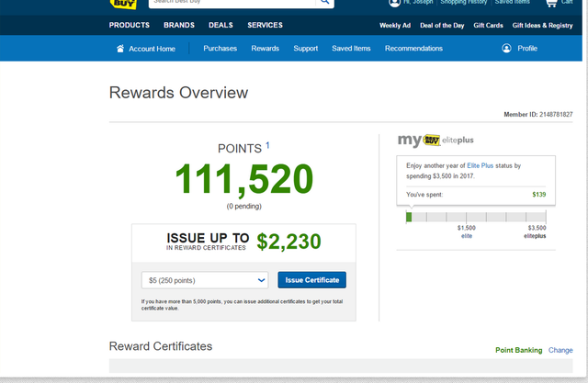The width and height of the screenshot is (588, 383).
Task: Click the Best Buy logo
Action: pyautogui.click(x=123, y=4)
